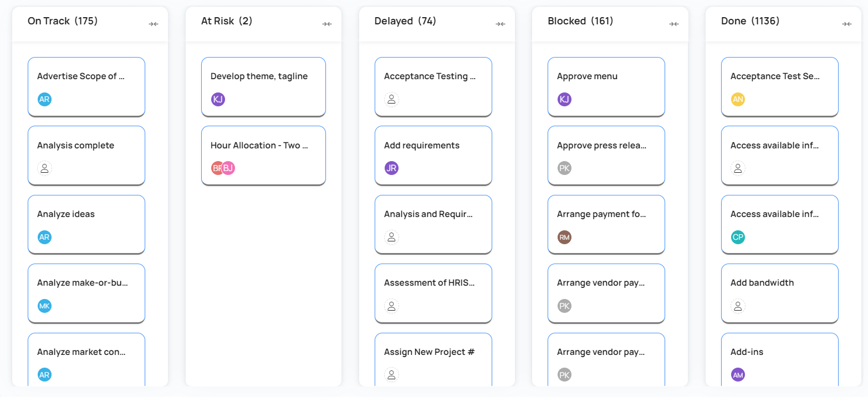Collapse the On Track column
The height and width of the screenshot is (397, 868).
point(154,24)
